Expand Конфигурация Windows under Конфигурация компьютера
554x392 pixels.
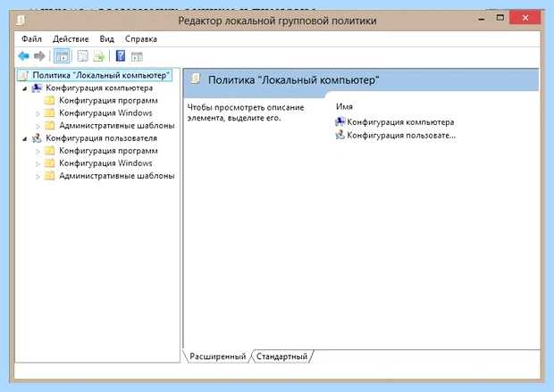(38, 113)
